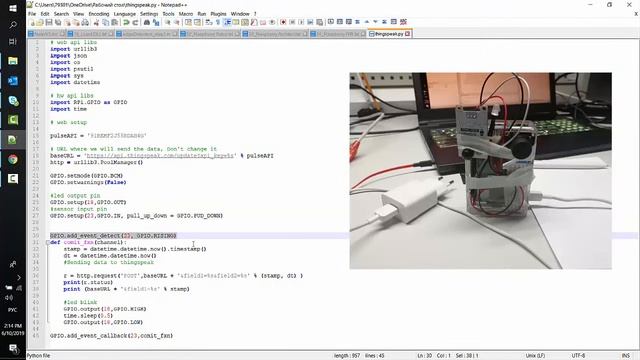The height and width of the screenshot is (360, 640).
Task: Toggle INS insert mode in status bar
Action: (625, 356)
